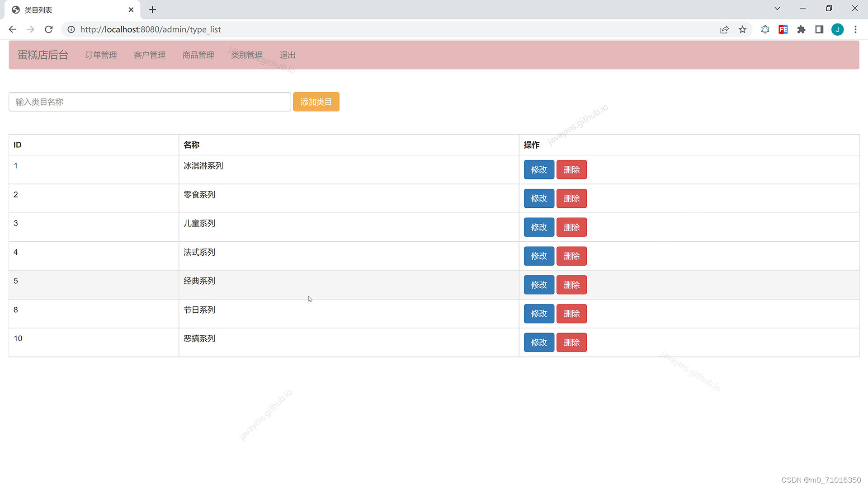This screenshot has height=488, width=868.
Task: Open a new browser tab
Action: pos(152,9)
